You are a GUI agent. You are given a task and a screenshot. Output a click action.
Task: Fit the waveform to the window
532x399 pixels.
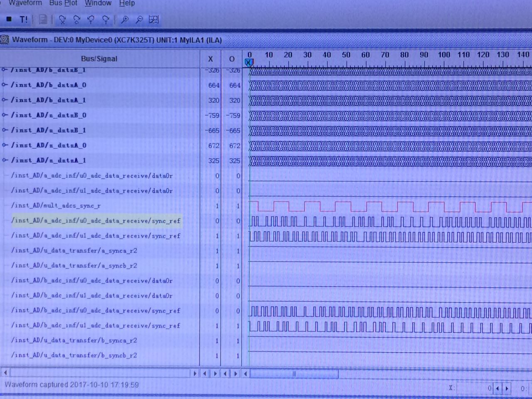[x=154, y=19]
